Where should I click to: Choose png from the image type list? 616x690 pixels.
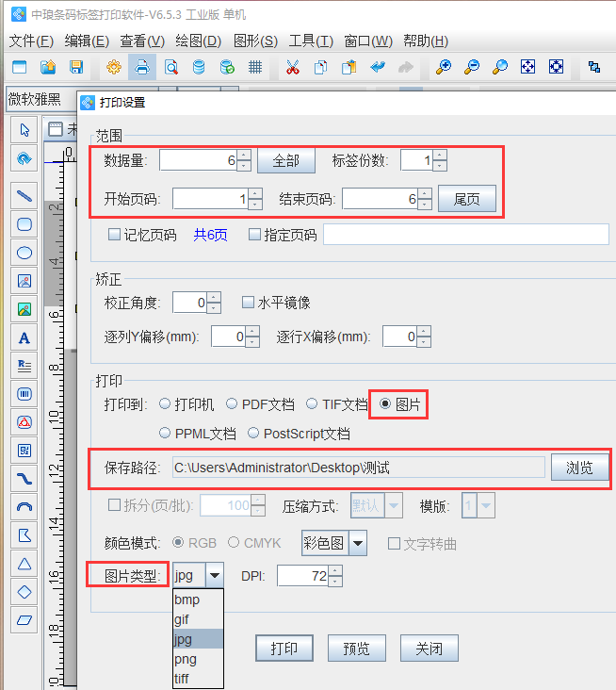coord(186,659)
